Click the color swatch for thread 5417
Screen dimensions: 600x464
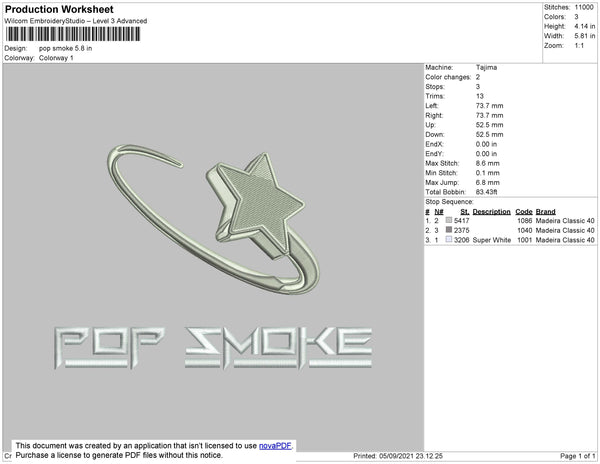[x=449, y=220]
